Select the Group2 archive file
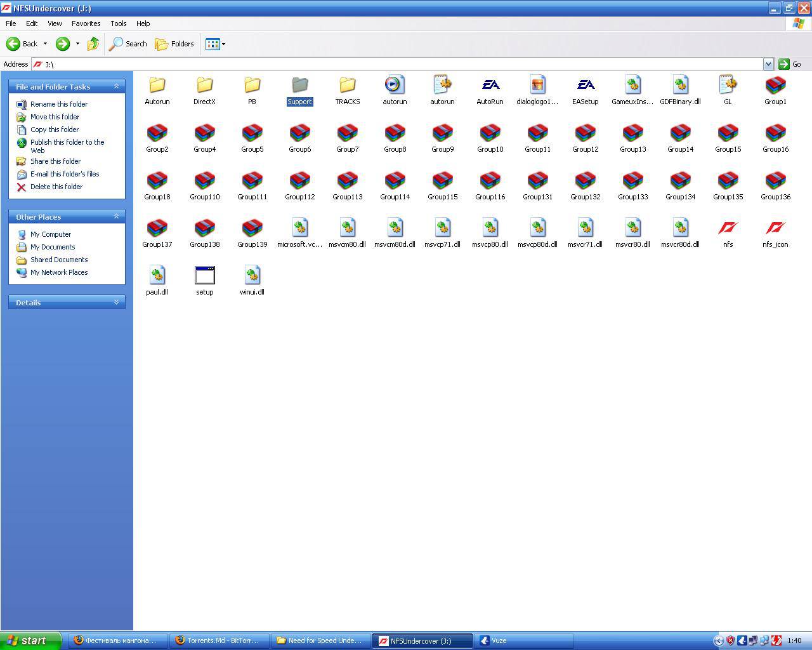 tap(157, 138)
